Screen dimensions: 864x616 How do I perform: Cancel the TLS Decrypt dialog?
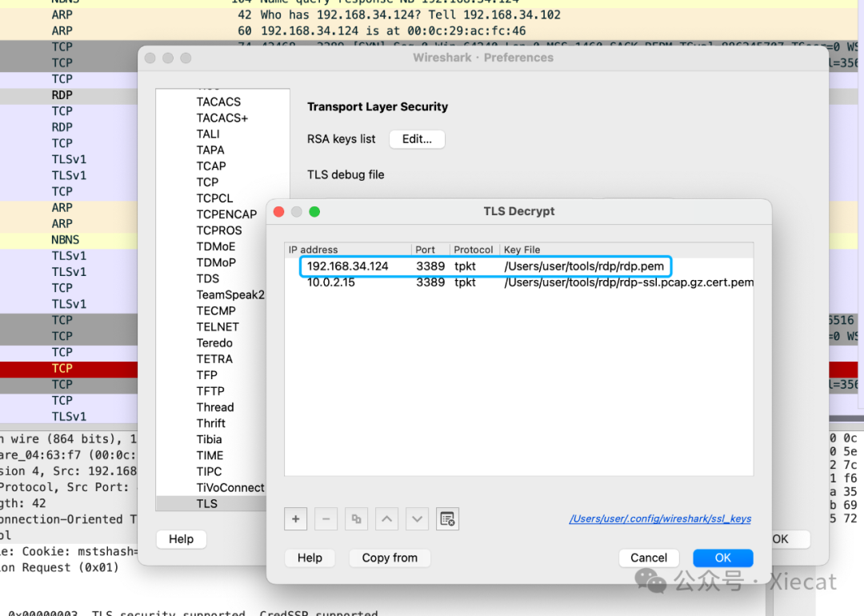click(x=648, y=558)
